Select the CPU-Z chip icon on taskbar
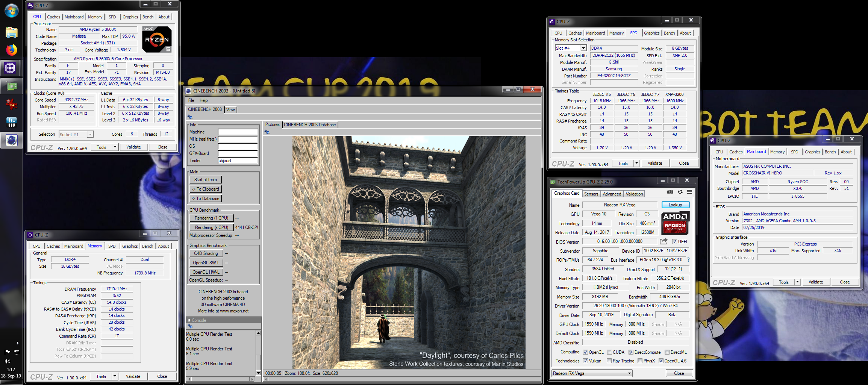 [11, 68]
